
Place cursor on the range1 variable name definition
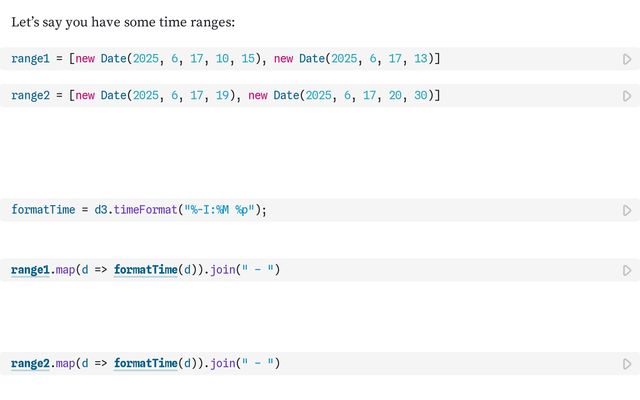[x=30, y=59]
